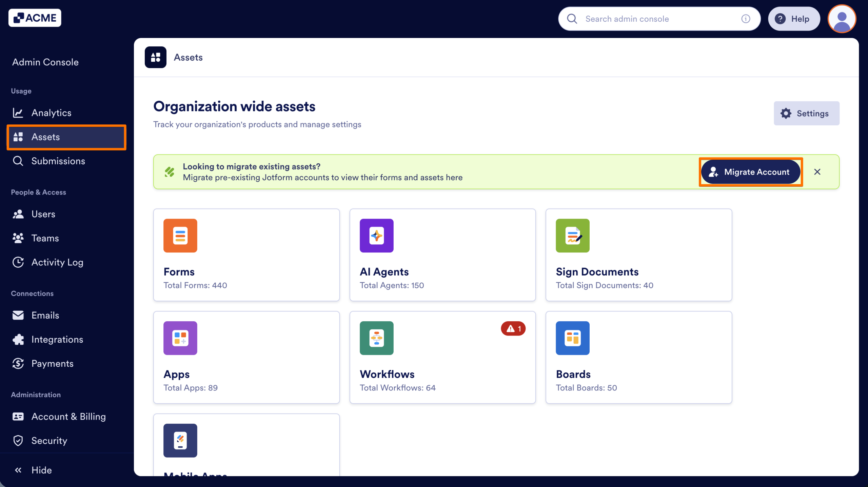
Task: Focus the Search admin console field
Action: click(x=659, y=19)
